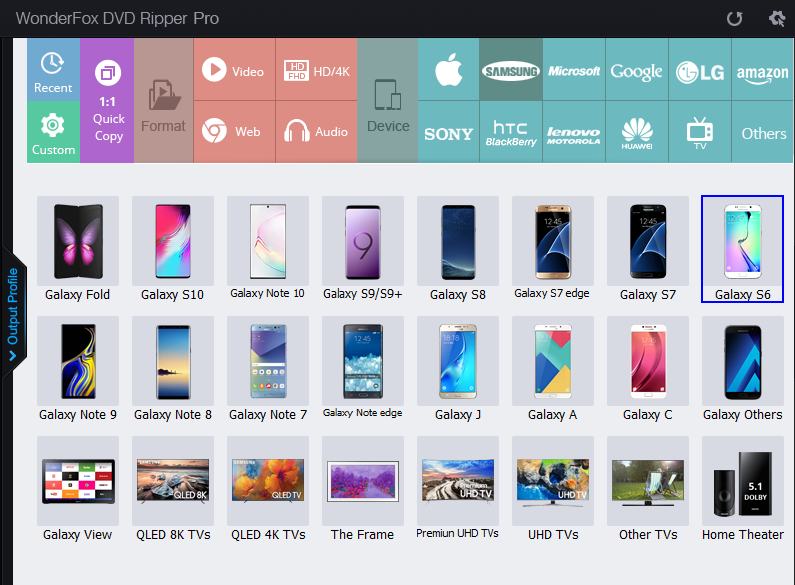Pick the Galaxy Note 10 profile
The width and height of the screenshot is (795, 585).
tap(268, 249)
